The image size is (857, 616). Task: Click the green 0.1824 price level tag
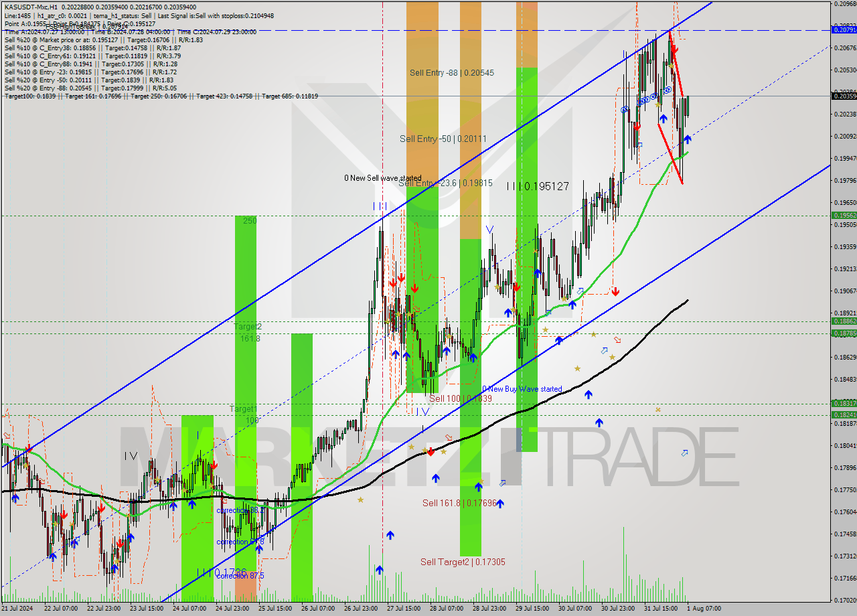click(x=844, y=414)
